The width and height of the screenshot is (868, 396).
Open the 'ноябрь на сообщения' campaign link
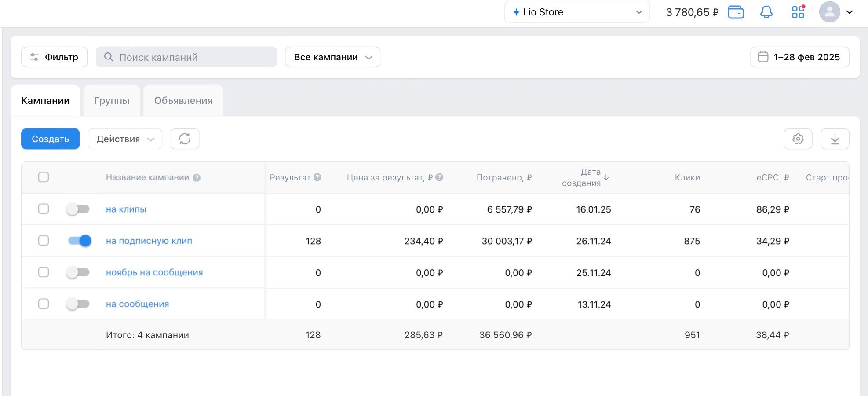(x=154, y=272)
